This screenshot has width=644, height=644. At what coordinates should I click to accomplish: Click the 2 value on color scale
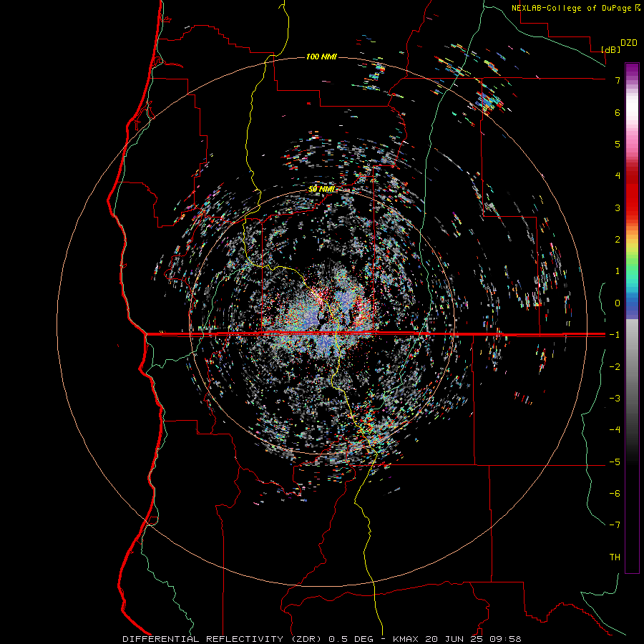pyautogui.click(x=618, y=240)
